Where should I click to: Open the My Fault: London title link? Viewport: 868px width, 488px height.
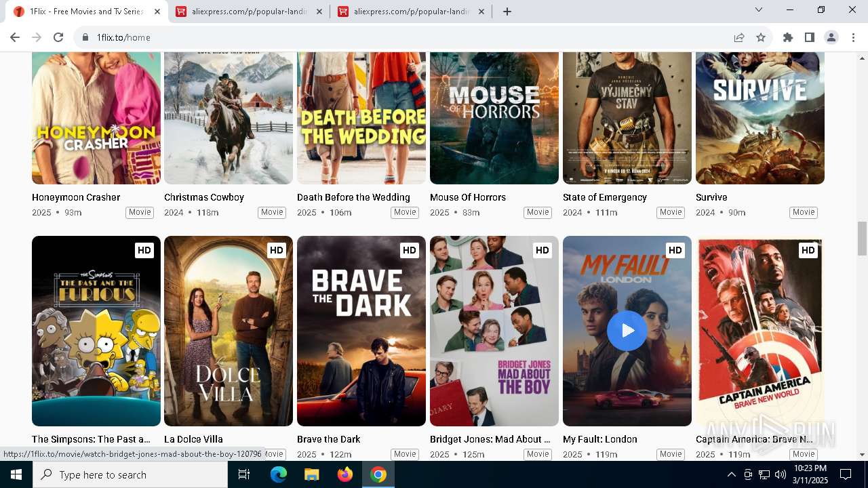pyautogui.click(x=600, y=439)
